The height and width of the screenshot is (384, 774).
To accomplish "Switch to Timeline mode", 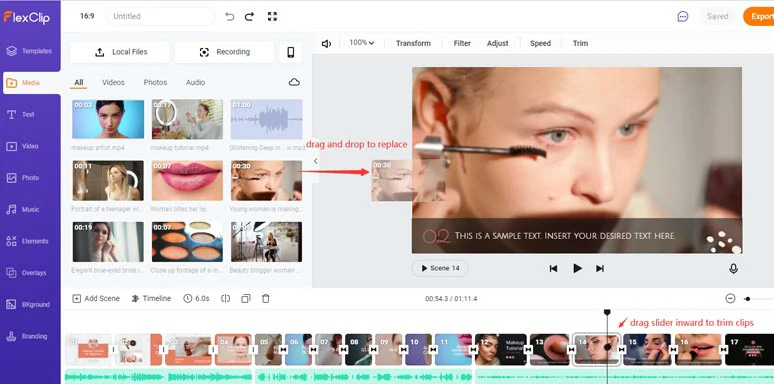I will point(151,299).
